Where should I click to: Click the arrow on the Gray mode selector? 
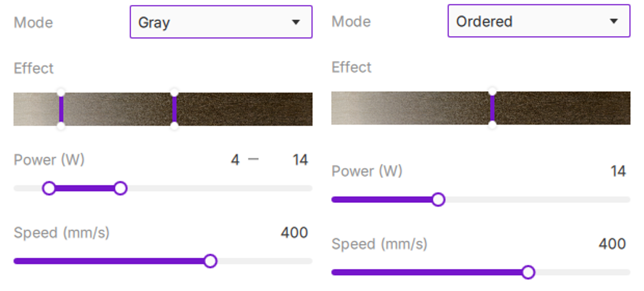(x=296, y=22)
